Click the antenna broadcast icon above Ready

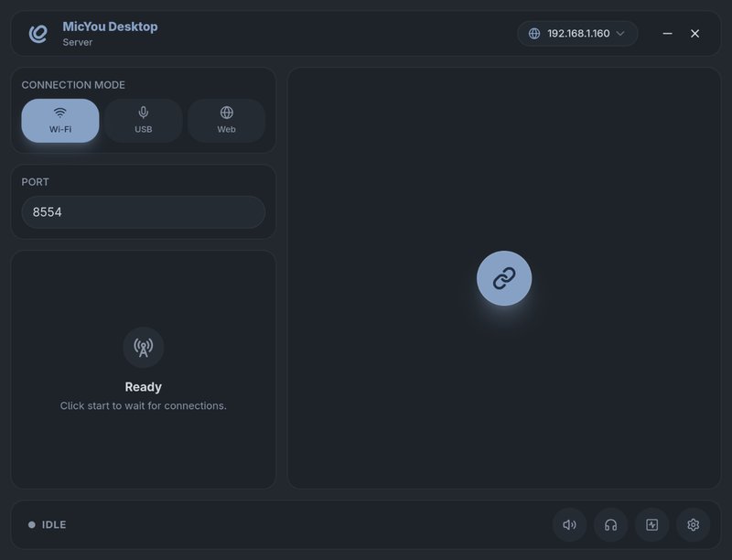click(x=144, y=347)
